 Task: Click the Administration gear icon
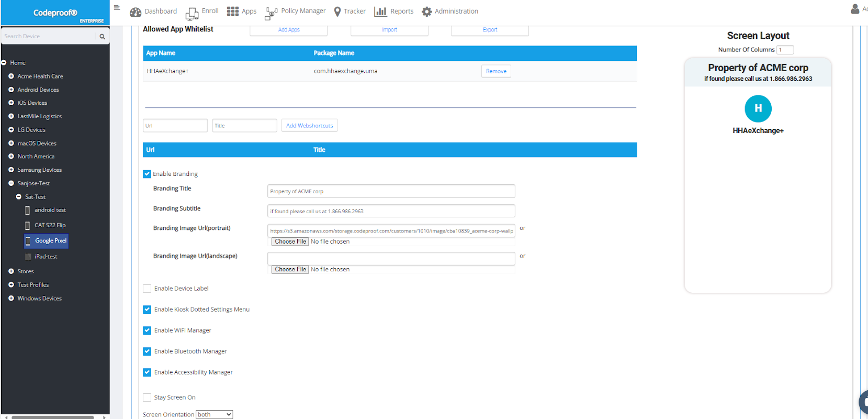427,12
